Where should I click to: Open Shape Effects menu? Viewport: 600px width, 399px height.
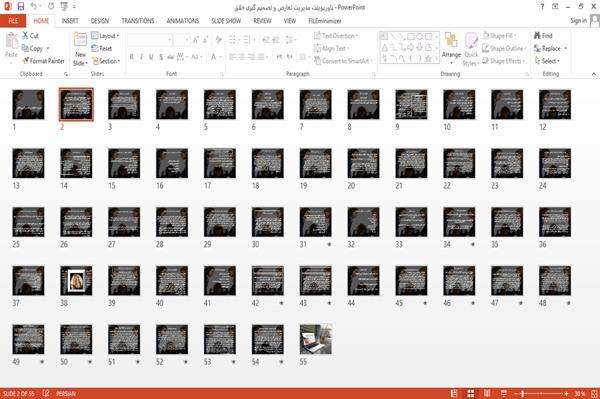504,61
